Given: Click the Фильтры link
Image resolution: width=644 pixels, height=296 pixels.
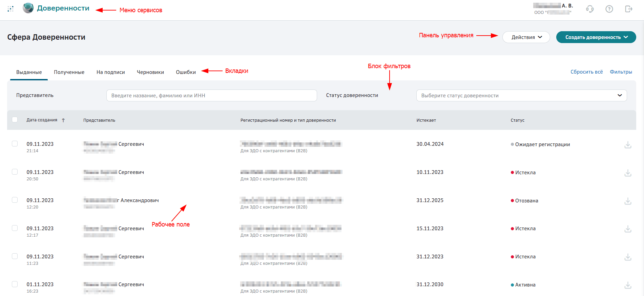Looking at the screenshot, I should pyautogui.click(x=621, y=72).
